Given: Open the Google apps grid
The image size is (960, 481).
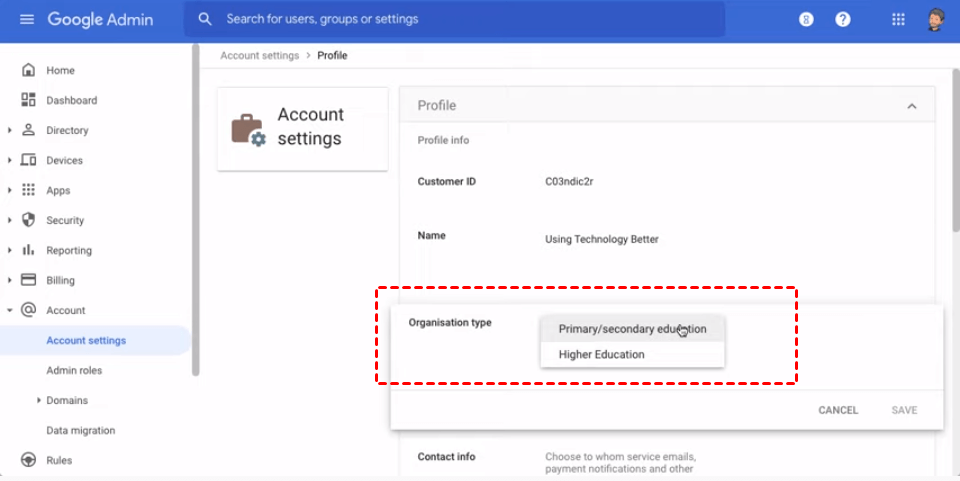Looking at the screenshot, I should [898, 19].
